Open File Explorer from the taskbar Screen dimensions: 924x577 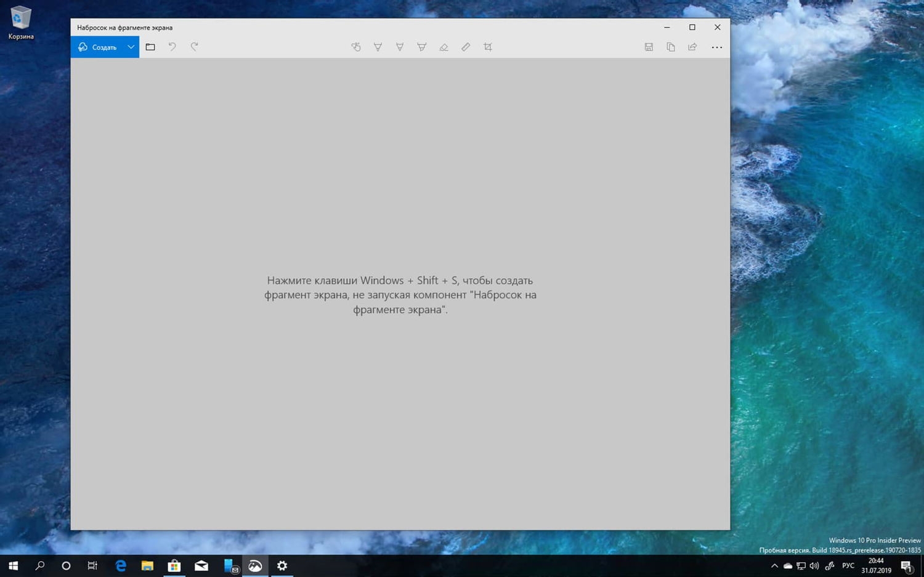click(x=147, y=566)
